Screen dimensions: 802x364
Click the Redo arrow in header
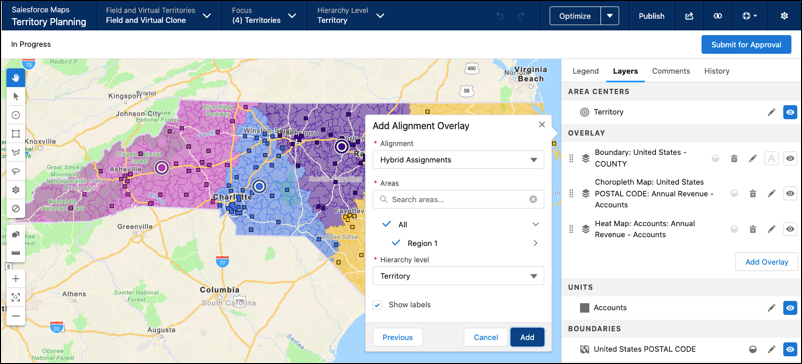coord(521,16)
